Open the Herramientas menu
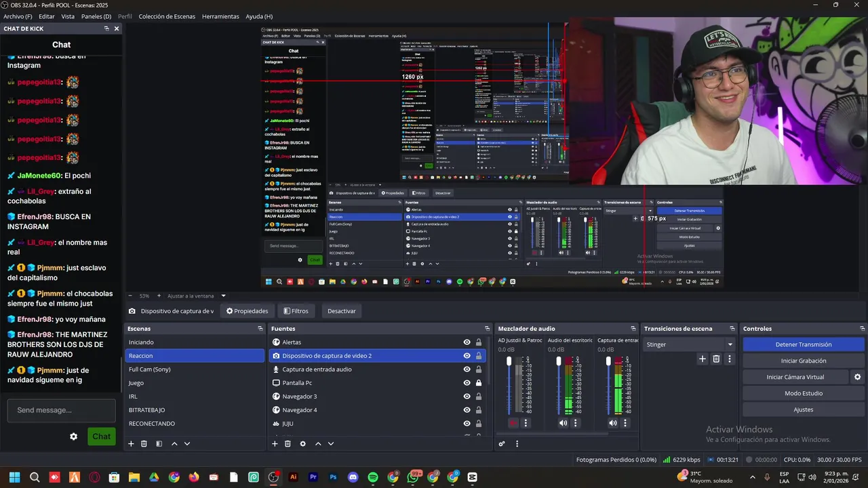The width and height of the screenshot is (868, 488). pyautogui.click(x=220, y=16)
